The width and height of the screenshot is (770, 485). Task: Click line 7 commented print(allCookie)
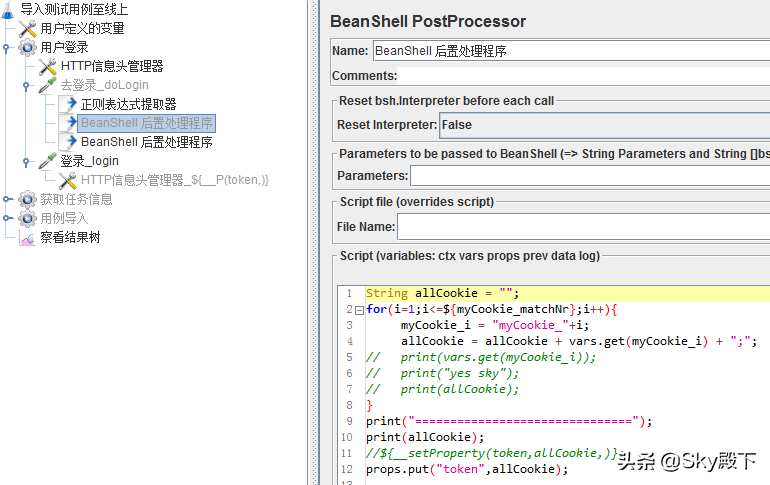[x=442, y=389]
